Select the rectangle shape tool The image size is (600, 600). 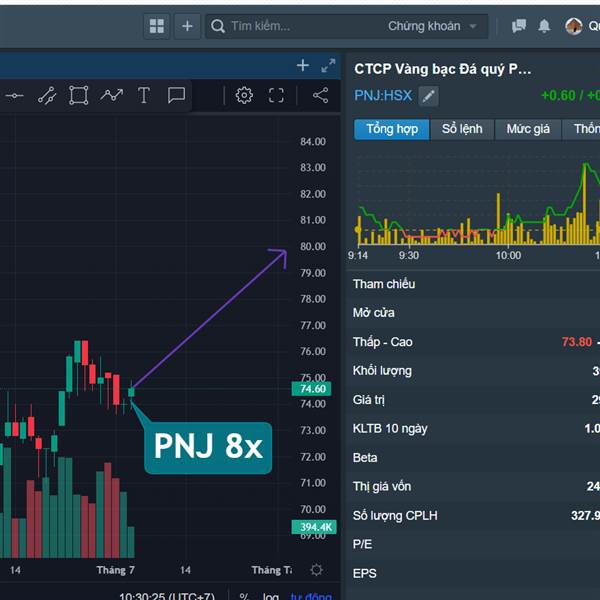coord(78,95)
